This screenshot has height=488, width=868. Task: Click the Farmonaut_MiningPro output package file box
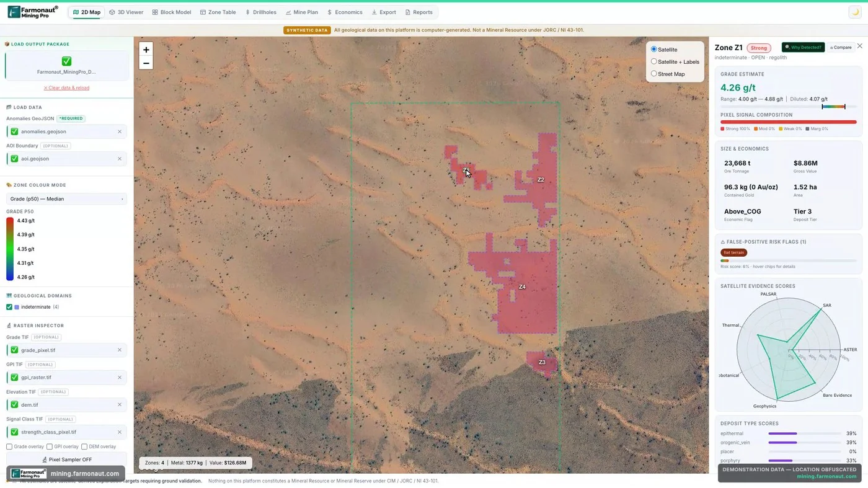pos(66,66)
